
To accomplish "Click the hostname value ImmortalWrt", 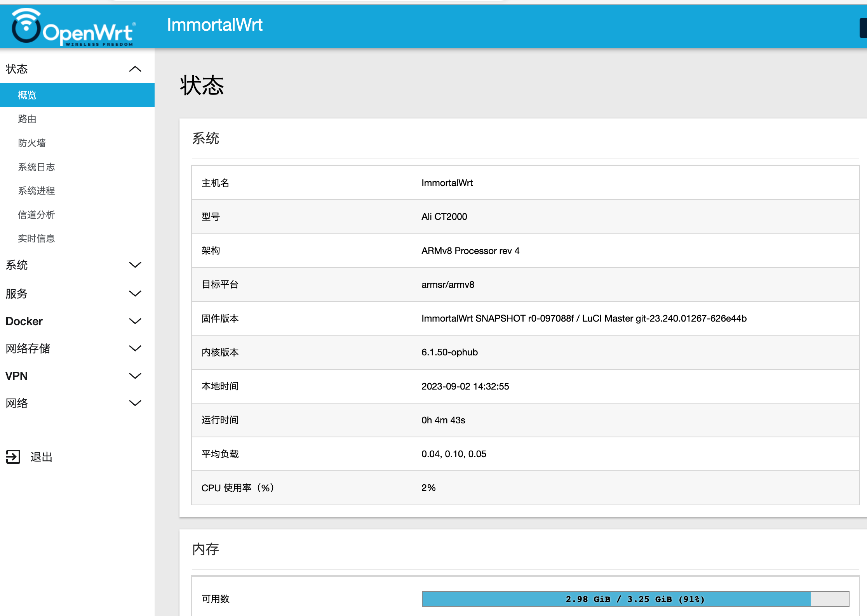I will coord(447,183).
